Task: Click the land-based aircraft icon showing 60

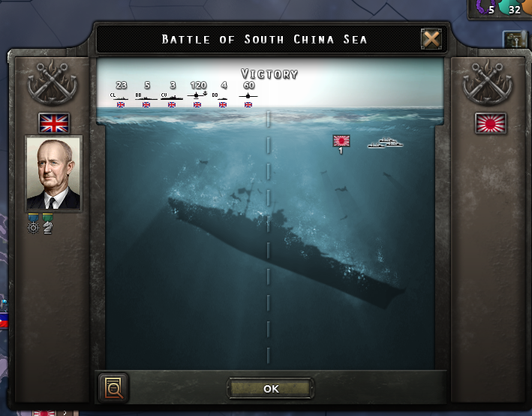Action: (248, 96)
